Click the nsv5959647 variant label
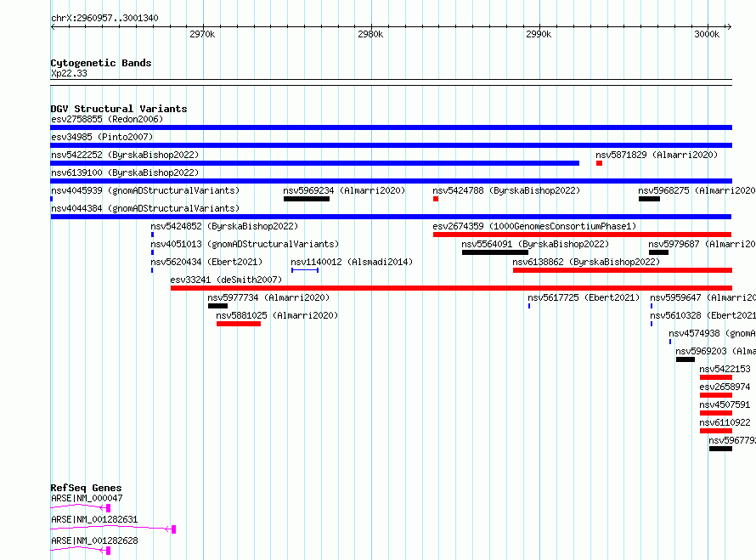 point(703,297)
